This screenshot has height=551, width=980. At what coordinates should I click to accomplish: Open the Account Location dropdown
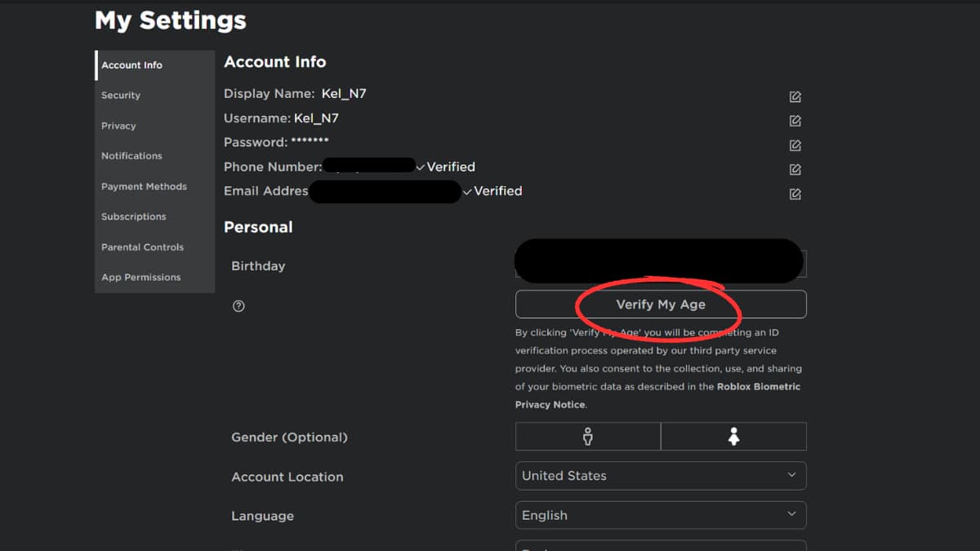coord(660,475)
